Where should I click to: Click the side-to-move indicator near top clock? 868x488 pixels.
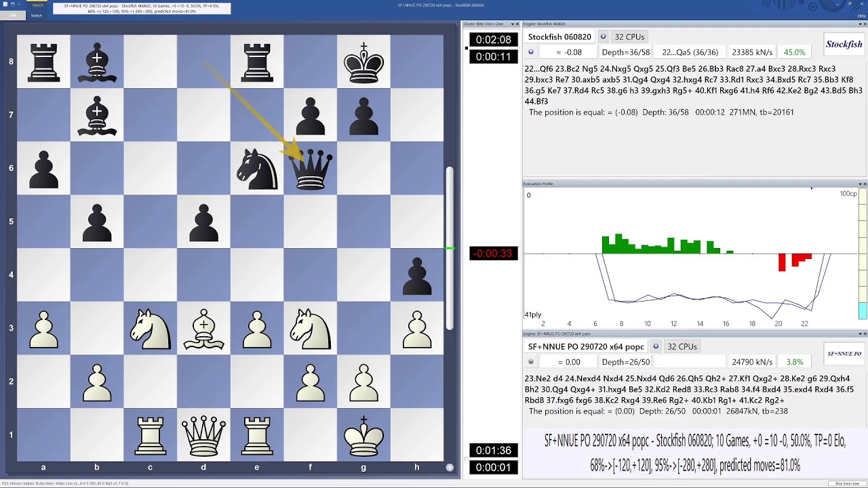(x=466, y=48)
